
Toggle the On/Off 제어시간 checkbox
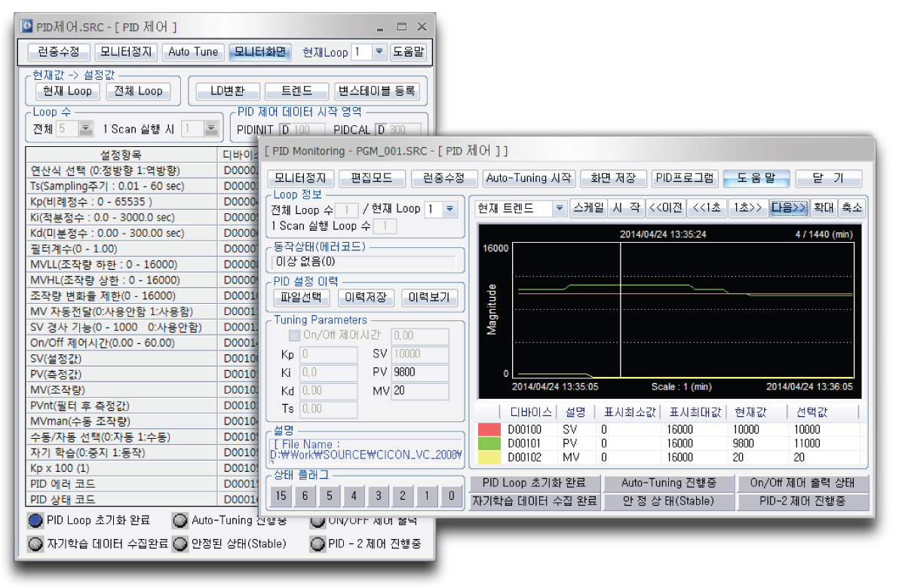click(295, 335)
